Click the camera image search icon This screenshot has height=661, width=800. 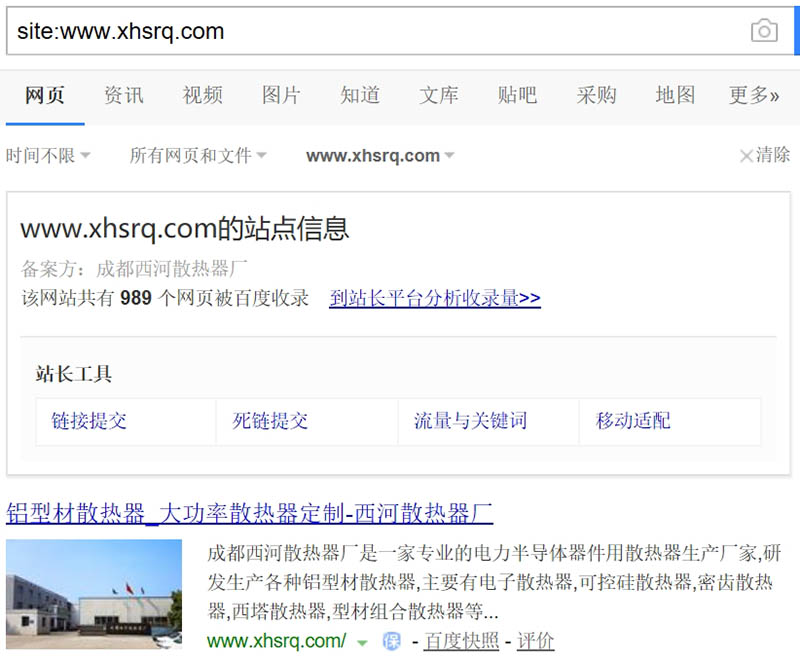(764, 31)
